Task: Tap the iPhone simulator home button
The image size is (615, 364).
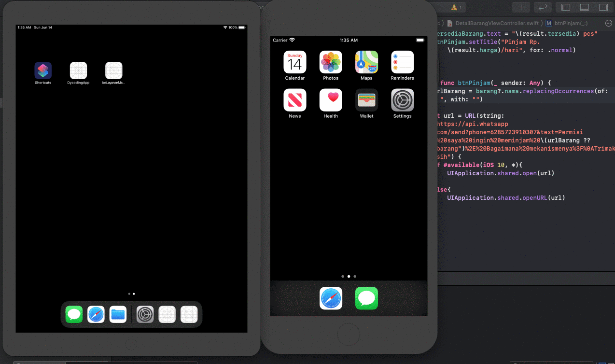Action: [x=349, y=335]
